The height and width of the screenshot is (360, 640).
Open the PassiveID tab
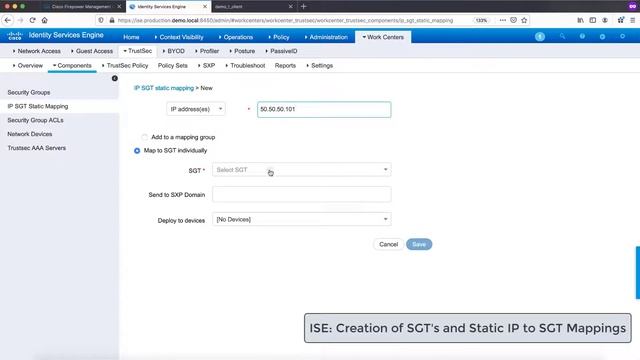click(x=281, y=51)
